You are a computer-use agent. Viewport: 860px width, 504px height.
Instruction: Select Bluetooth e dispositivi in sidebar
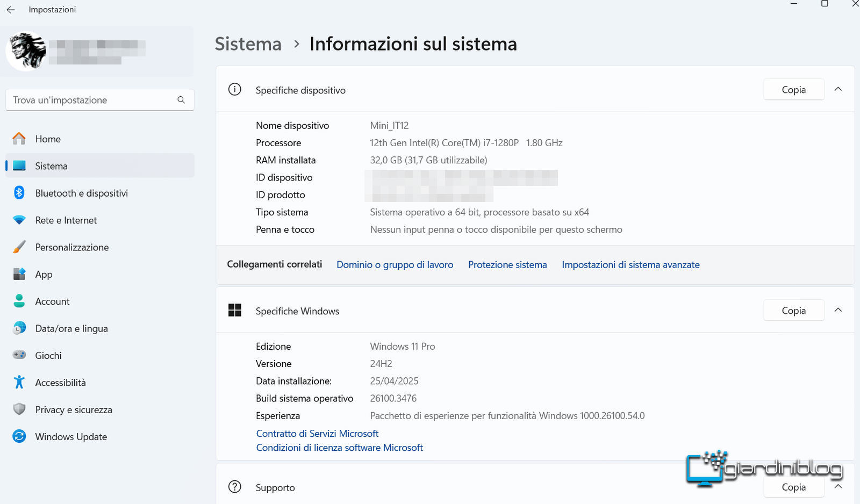click(x=99, y=193)
